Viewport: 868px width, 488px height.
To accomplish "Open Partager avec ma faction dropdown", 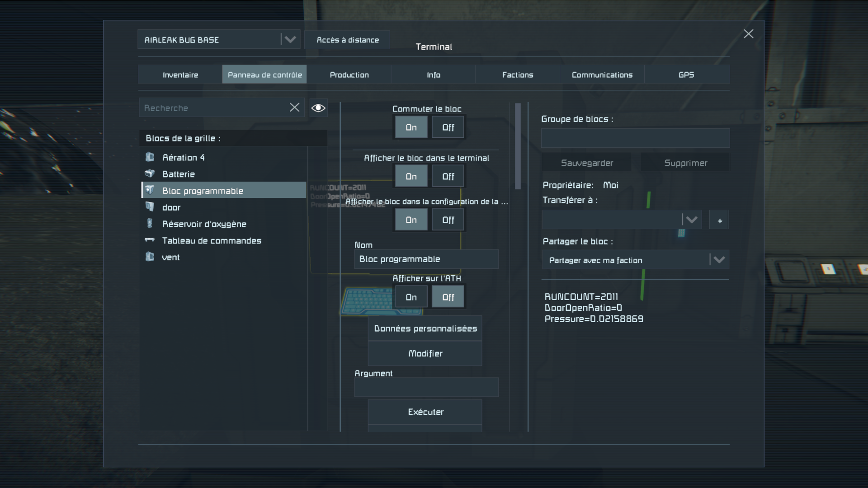I will (x=719, y=260).
